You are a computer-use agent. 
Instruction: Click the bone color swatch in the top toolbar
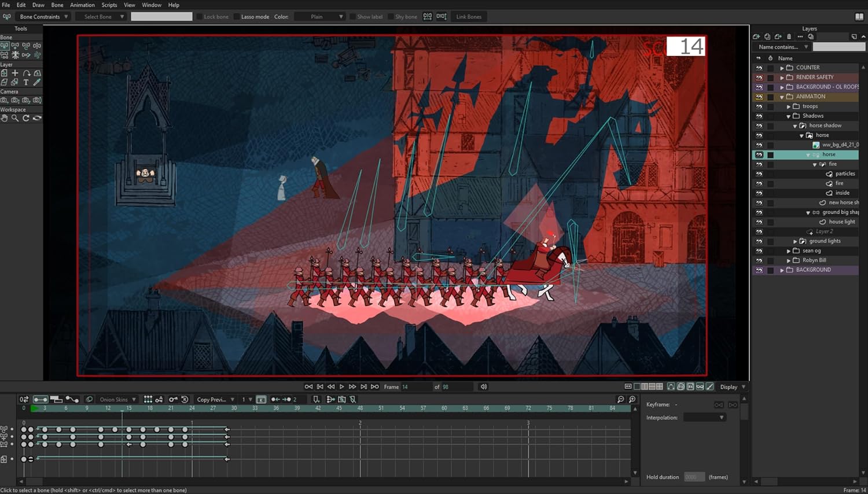(x=161, y=16)
